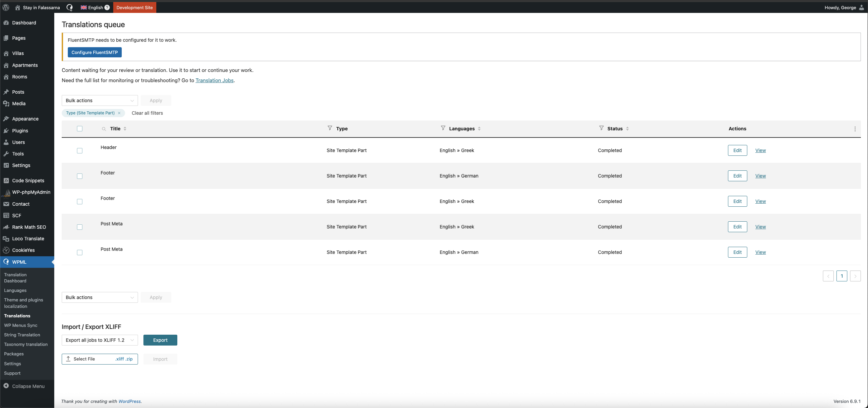
Task: Click Select File upload field
Action: click(100, 359)
